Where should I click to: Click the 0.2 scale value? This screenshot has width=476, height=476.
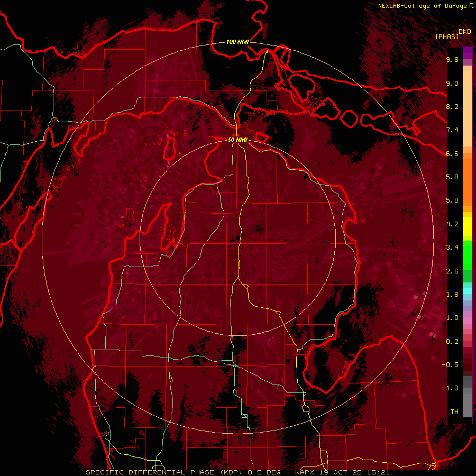pyautogui.click(x=452, y=342)
